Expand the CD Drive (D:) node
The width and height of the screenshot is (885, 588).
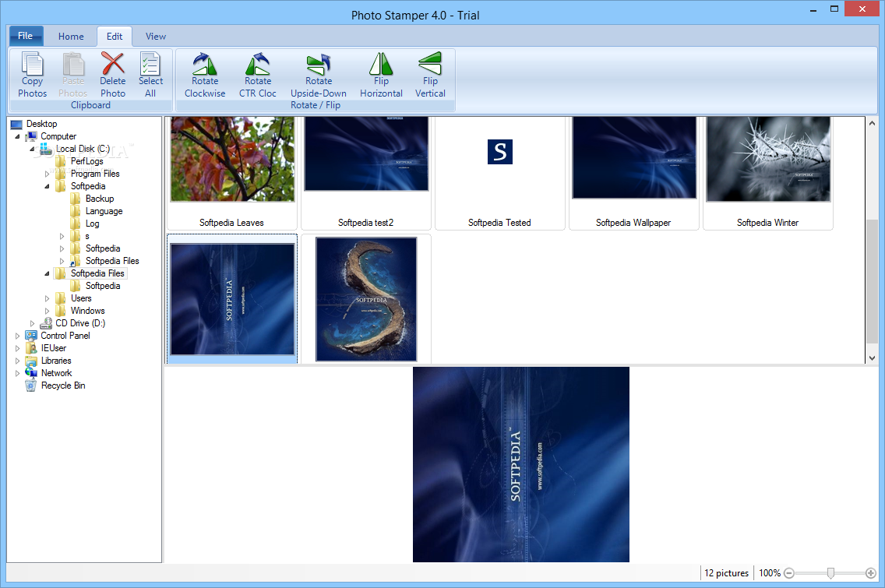(x=32, y=323)
